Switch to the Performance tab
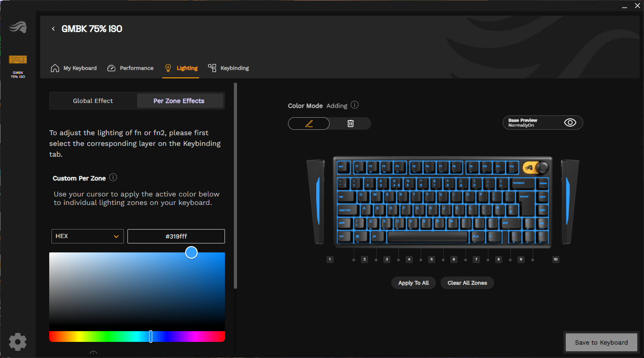644x358 pixels. [x=130, y=68]
